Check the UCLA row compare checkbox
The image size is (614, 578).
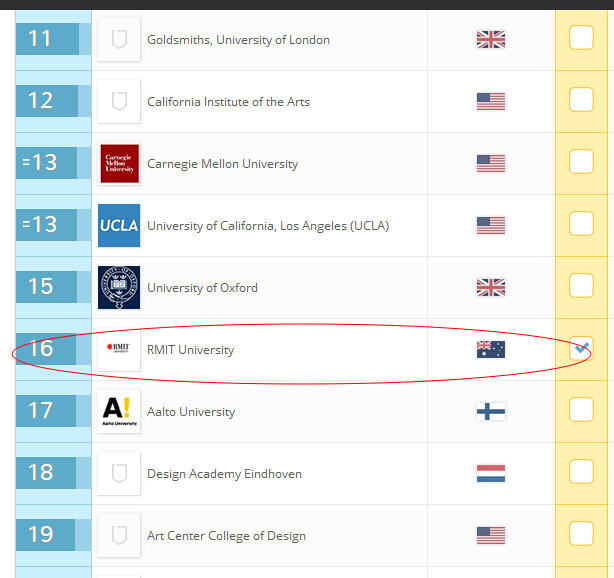click(x=581, y=224)
